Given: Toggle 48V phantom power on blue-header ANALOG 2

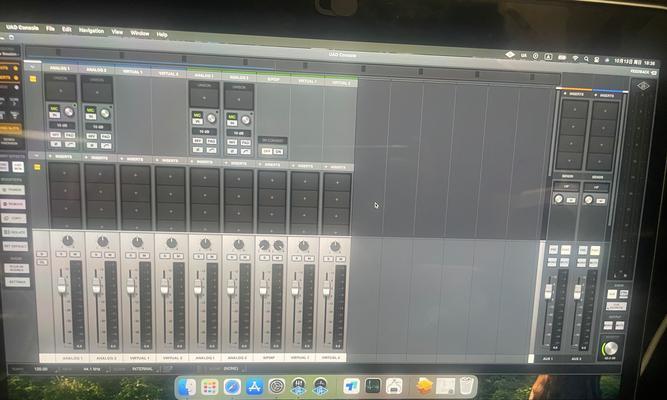Looking at the screenshot, I should 91,136.
